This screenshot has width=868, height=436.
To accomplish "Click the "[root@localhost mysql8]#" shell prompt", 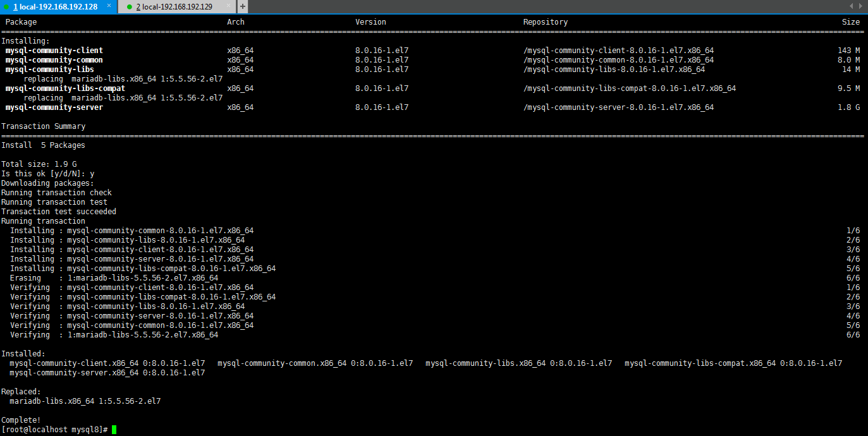I will [54, 430].
